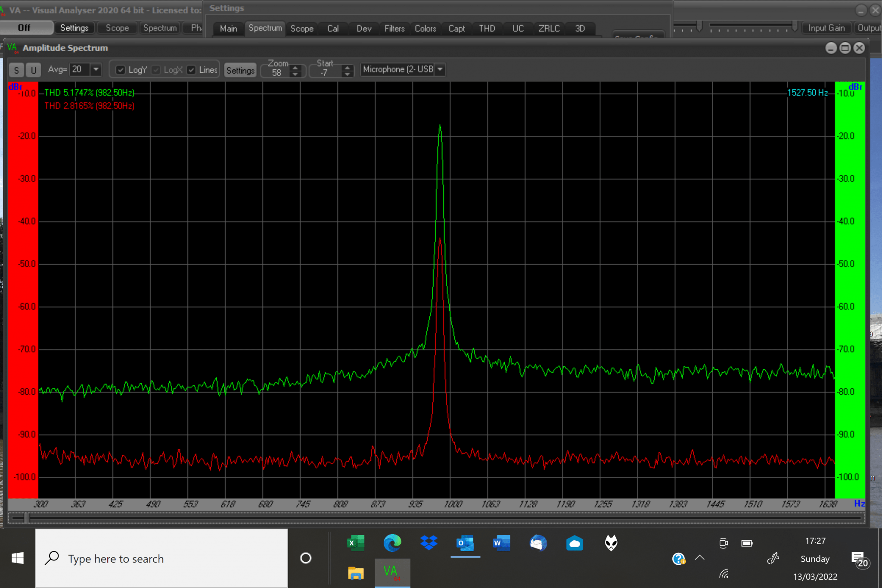The height and width of the screenshot is (588, 882).
Task: Toggle the Lines checkbox
Action: point(191,70)
